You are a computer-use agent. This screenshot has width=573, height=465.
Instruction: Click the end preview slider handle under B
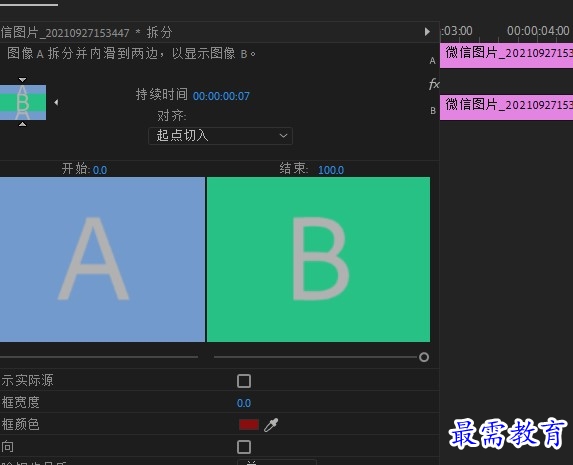(424, 357)
